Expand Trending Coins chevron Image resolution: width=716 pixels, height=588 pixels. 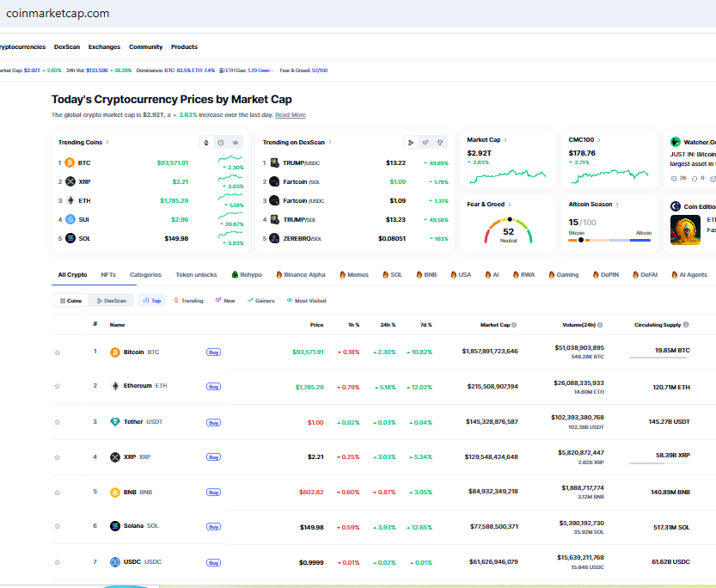point(107,142)
